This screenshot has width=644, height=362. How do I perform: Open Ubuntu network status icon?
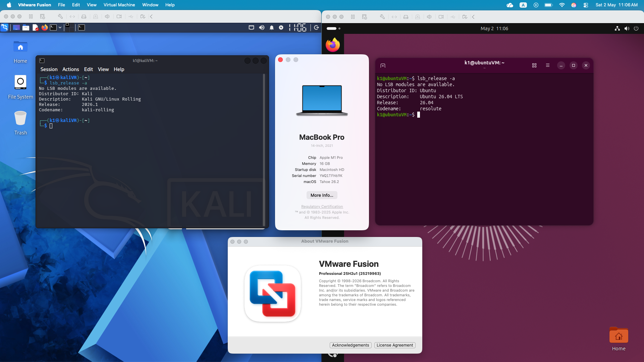click(617, 28)
